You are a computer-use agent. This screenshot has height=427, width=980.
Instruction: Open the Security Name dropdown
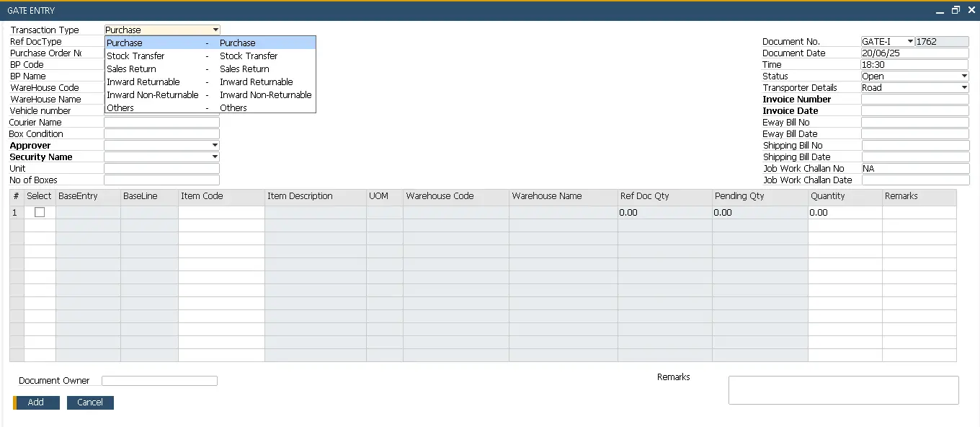pyautogui.click(x=215, y=157)
